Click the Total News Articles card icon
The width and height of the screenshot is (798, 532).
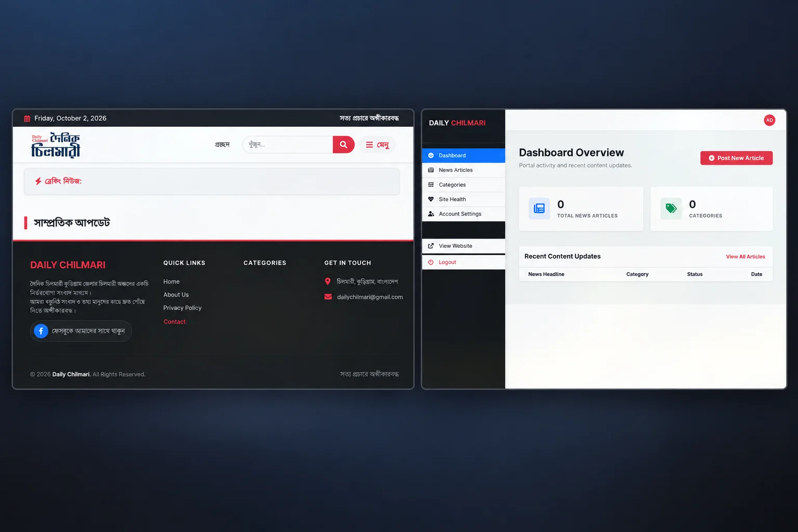[539, 208]
